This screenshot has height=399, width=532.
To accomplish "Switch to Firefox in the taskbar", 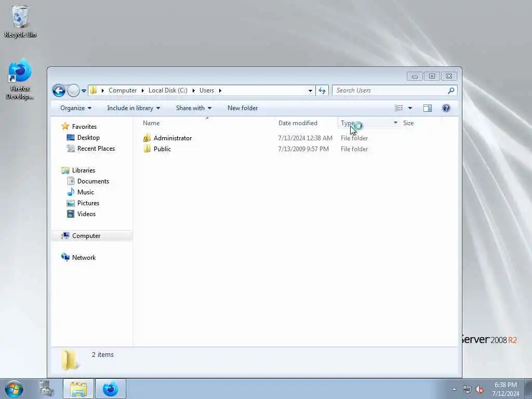I will 111,389.
